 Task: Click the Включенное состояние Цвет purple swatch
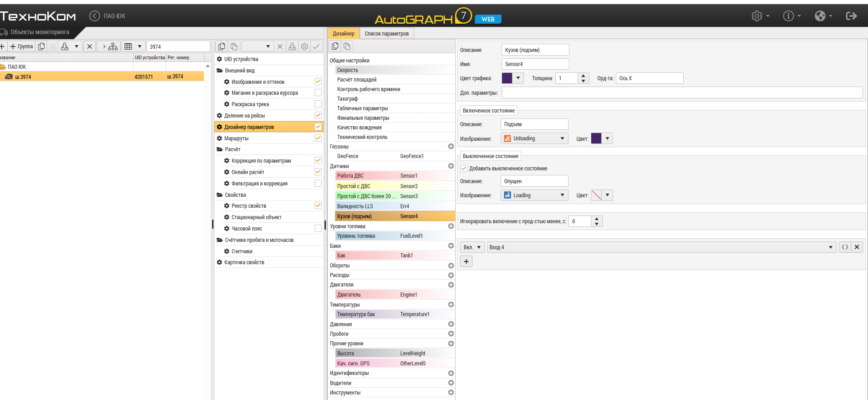[596, 138]
